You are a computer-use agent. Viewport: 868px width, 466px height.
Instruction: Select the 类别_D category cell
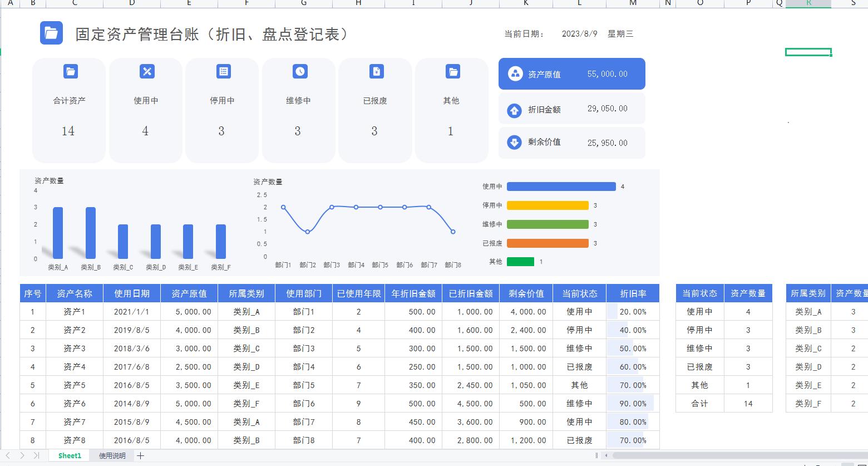(246, 367)
